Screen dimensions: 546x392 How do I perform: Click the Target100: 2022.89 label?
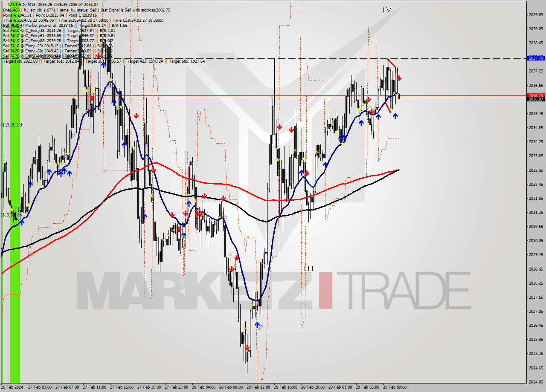coord(21,61)
